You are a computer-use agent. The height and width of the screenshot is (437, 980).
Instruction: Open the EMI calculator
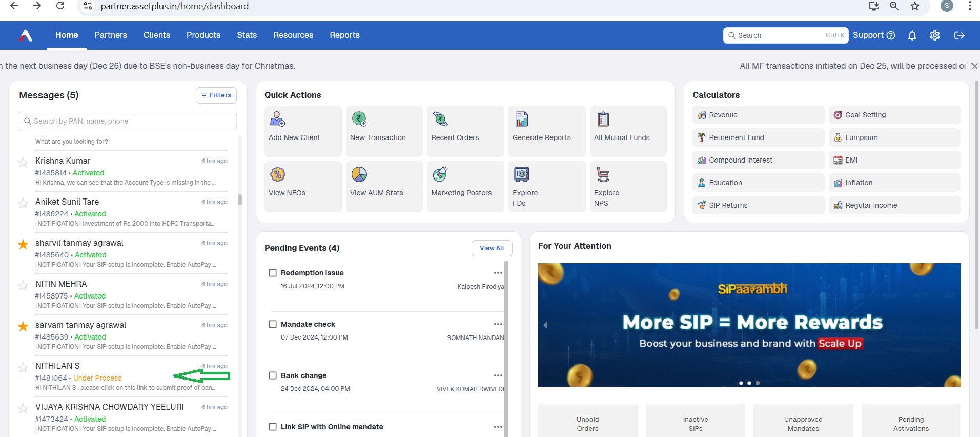894,160
